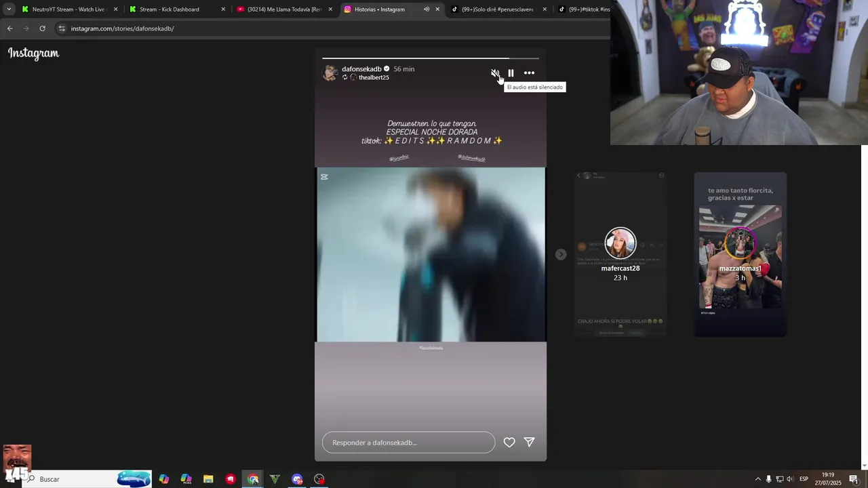Image resolution: width=868 pixels, height=488 pixels.
Task: Open network tray icon
Action: (779, 479)
